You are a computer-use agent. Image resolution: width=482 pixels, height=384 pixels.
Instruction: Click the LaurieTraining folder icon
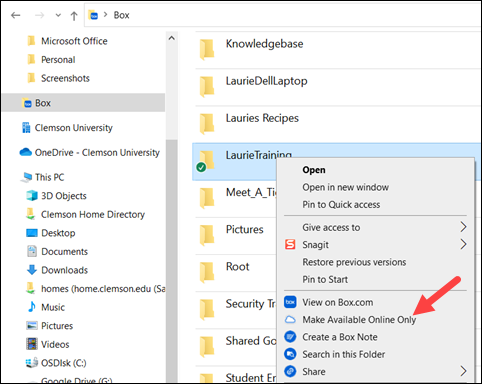coord(207,160)
